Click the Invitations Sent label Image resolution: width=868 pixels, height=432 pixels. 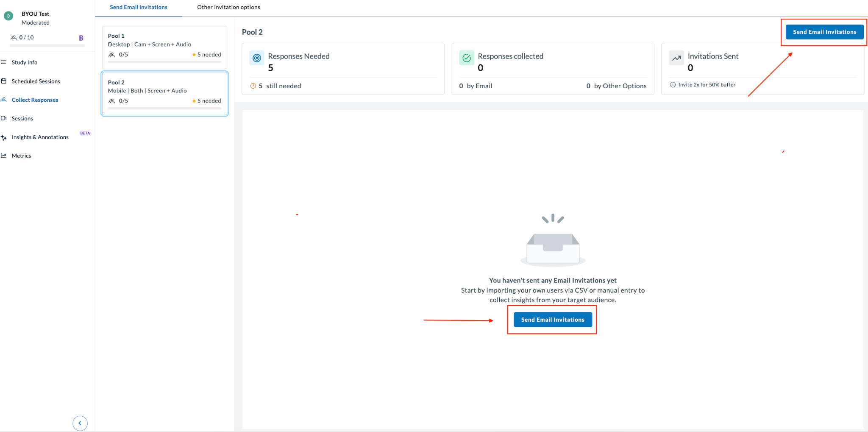pyautogui.click(x=713, y=56)
